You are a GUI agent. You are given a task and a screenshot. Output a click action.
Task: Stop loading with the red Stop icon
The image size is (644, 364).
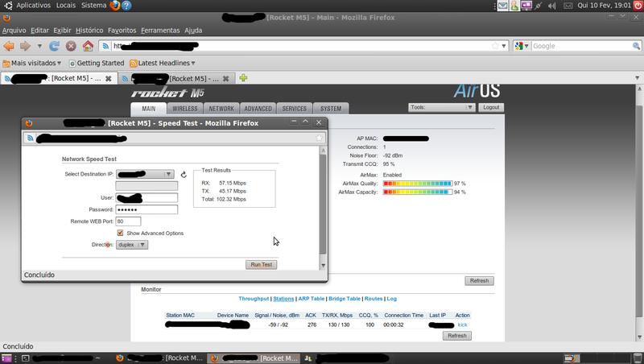tap(71, 46)
